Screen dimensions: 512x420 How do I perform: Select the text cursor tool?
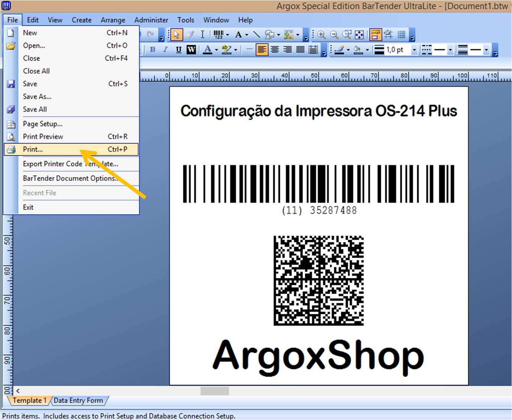202,35
